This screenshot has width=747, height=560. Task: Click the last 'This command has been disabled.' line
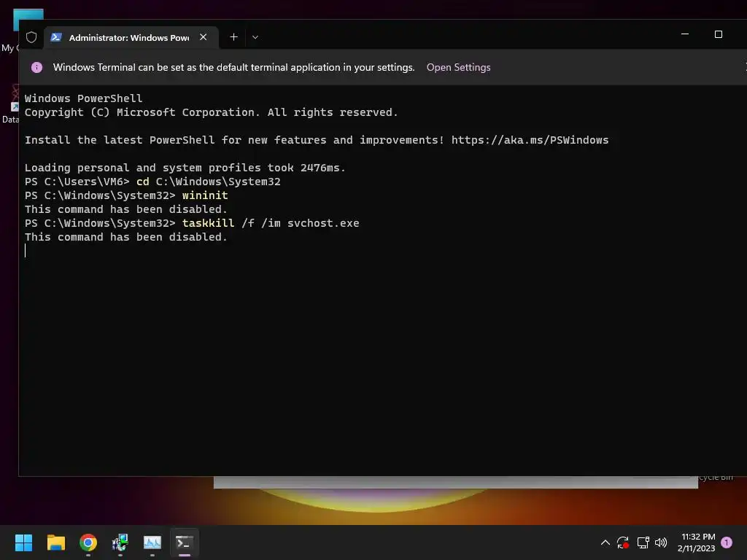126,237
